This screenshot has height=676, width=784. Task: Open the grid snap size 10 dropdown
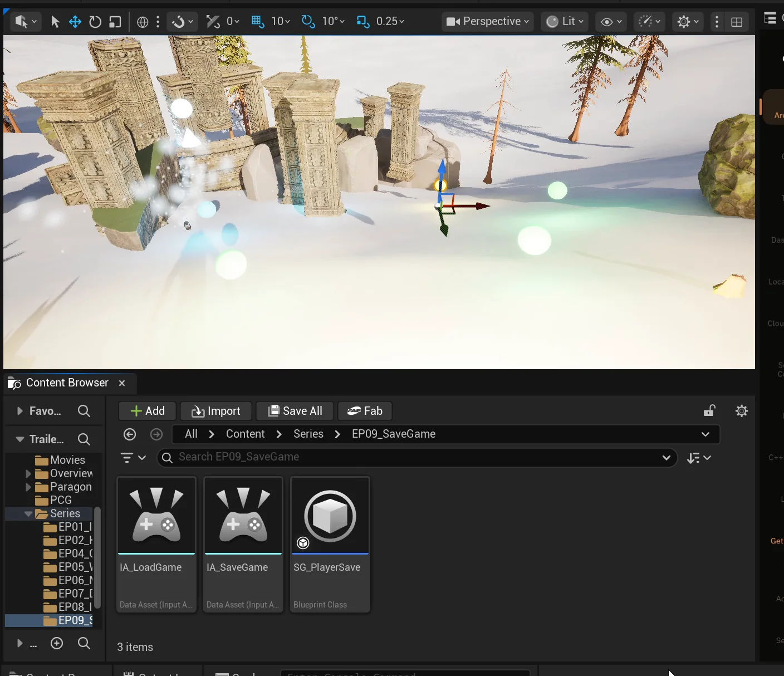[x=281, y=22]
